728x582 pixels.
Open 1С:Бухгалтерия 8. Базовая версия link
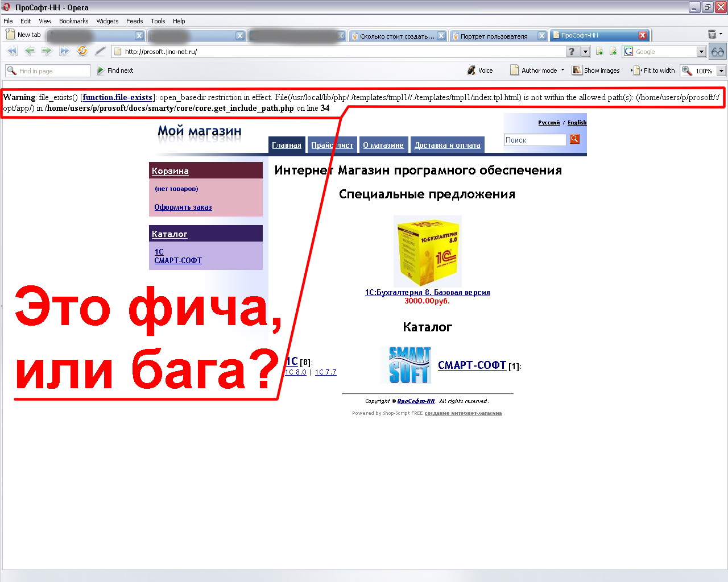point(427,293)
